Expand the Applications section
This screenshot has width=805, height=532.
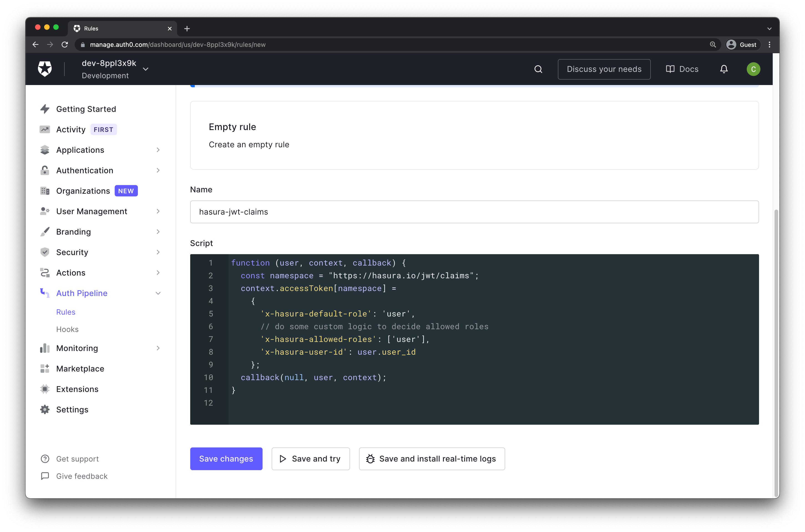[x=158, y=150]
